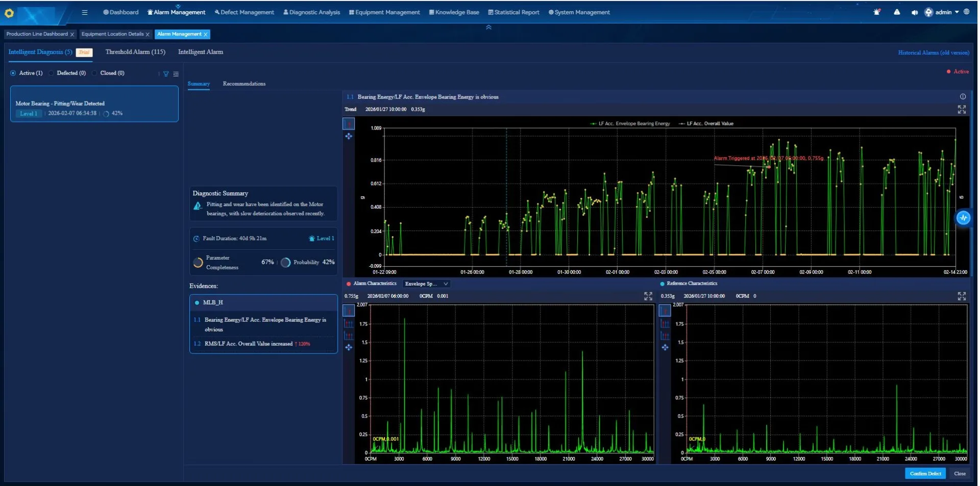Image resolution: width=980 pixels, height=486 pixels.
Task: Select the Defected (0) radio filter
Action: pyautogui.click(x=52, y=73)
